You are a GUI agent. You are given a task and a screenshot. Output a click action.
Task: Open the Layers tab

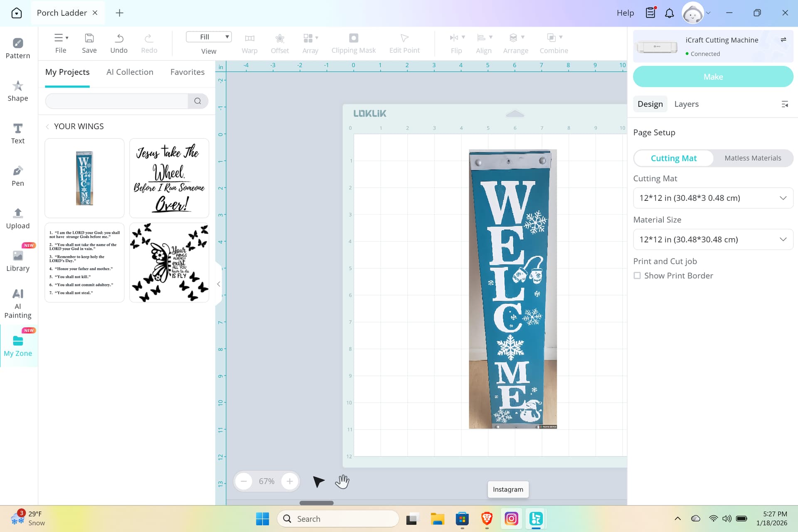pos(686,104)
